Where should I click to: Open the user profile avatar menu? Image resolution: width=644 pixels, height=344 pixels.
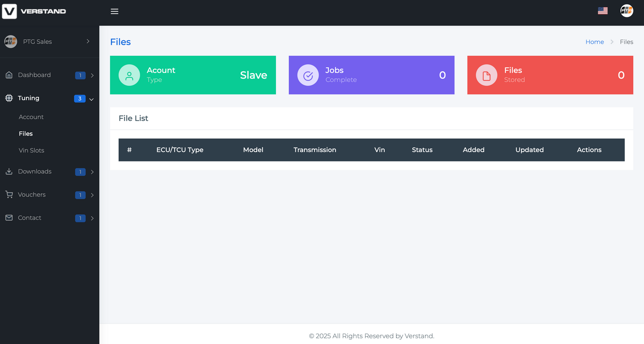627,11
